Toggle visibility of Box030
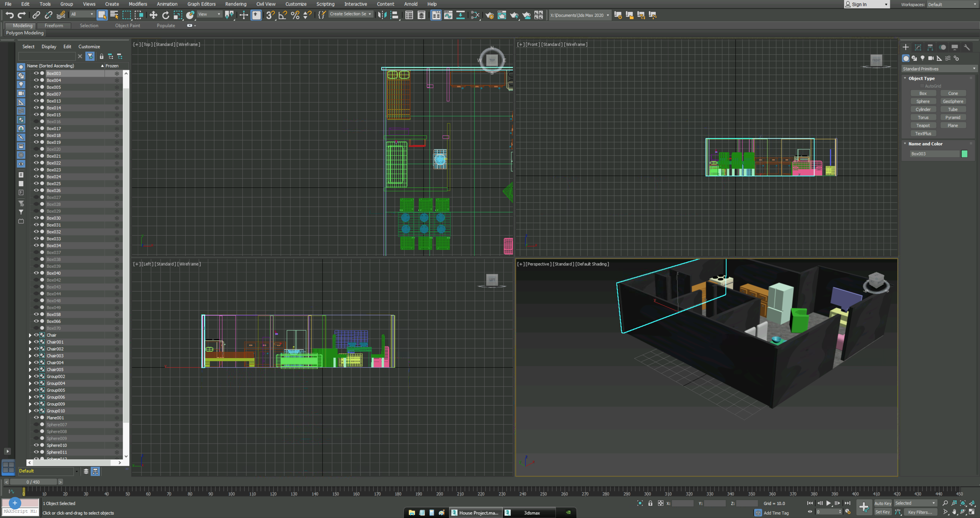The height and width of the screenshot is (518, 980). click(x=36, y=218)
